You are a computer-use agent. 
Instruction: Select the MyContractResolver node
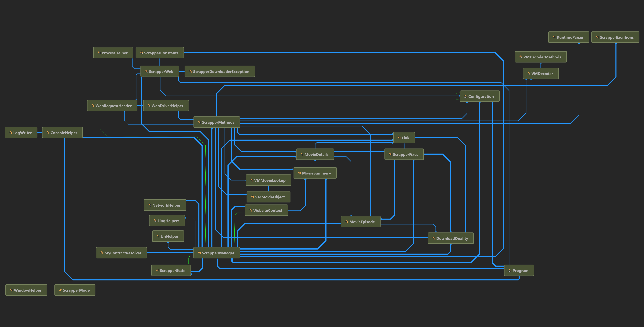point(121,253)
